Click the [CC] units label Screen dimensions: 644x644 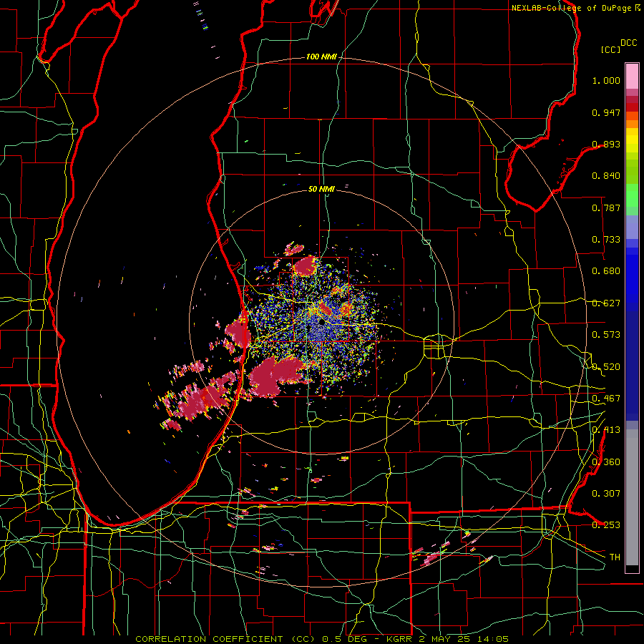coord(610,49)
